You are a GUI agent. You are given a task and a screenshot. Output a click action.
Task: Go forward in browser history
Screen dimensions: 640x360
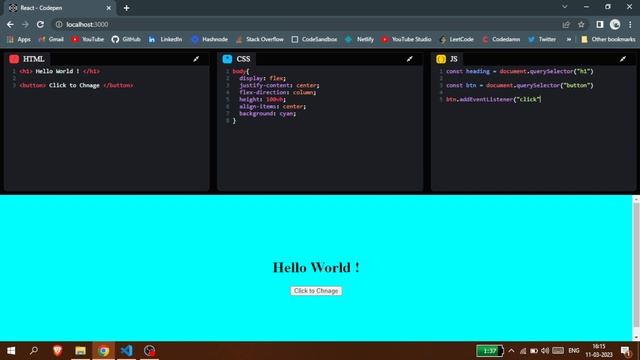click(x=25, y=24)
